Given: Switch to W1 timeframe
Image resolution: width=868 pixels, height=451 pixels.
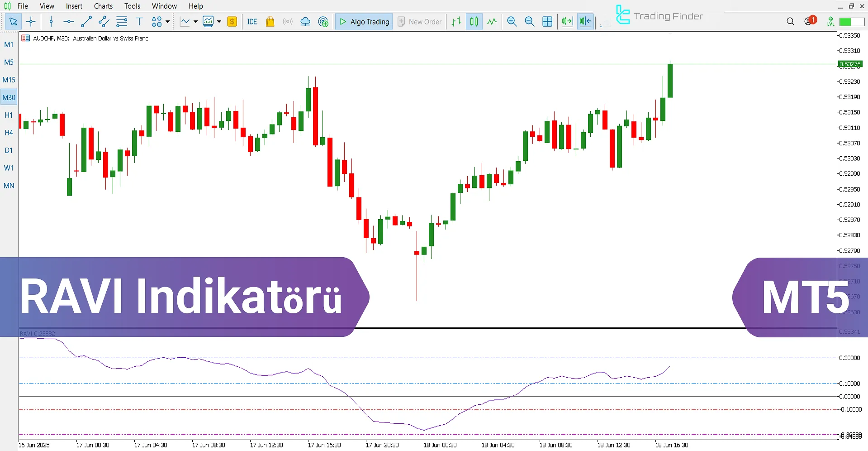Looking at the screenshot, I should 9,168.
